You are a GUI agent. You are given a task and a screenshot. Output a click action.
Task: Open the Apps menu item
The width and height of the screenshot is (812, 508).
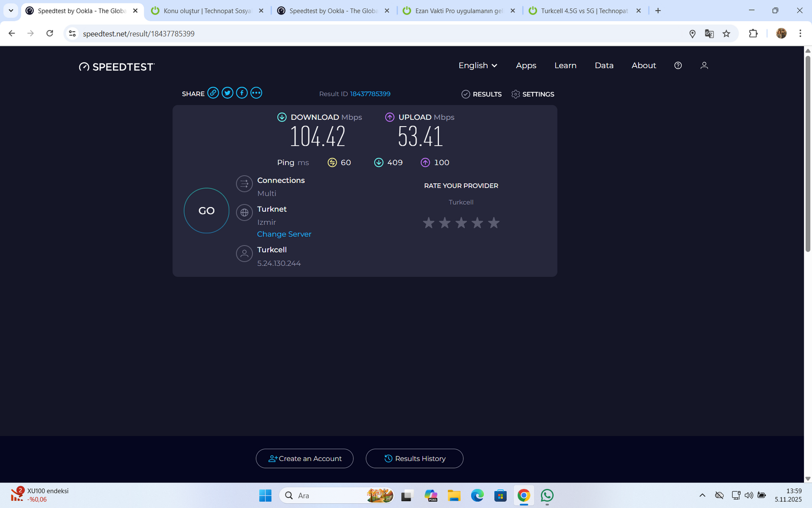(x=526, y=65)
